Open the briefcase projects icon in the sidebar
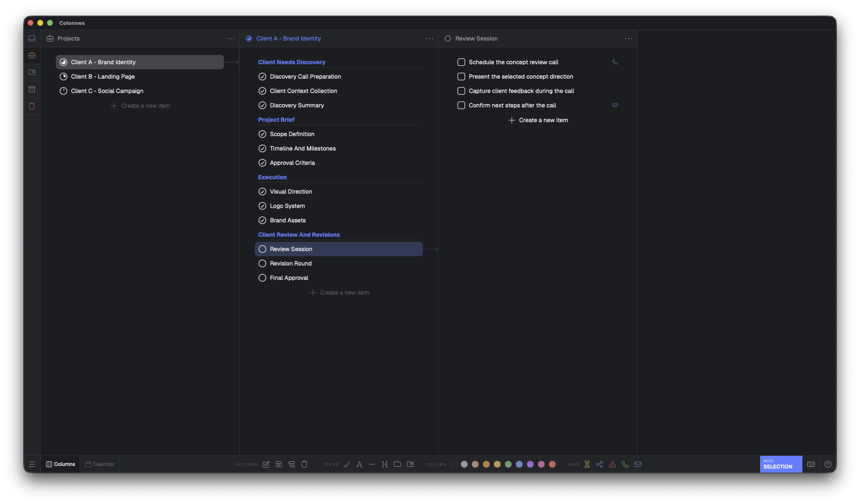 point(32,55)
